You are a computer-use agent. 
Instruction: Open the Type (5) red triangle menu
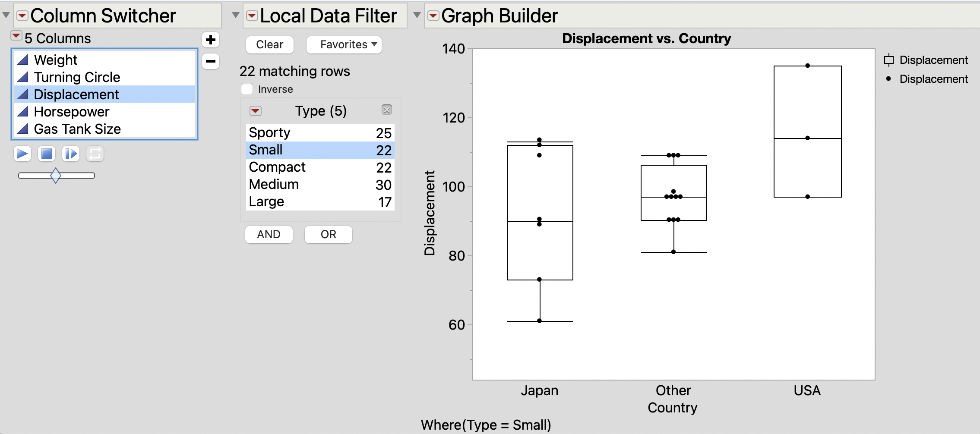tap(256, 111)
